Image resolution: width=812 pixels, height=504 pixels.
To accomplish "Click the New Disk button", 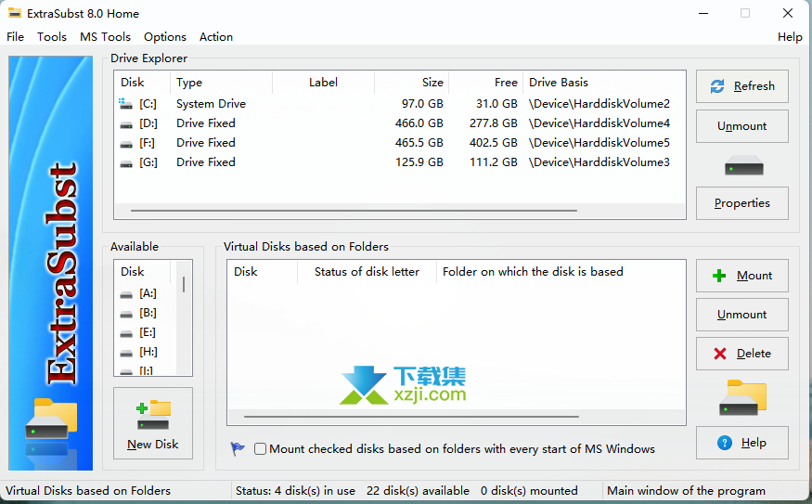I will [153, 423].
